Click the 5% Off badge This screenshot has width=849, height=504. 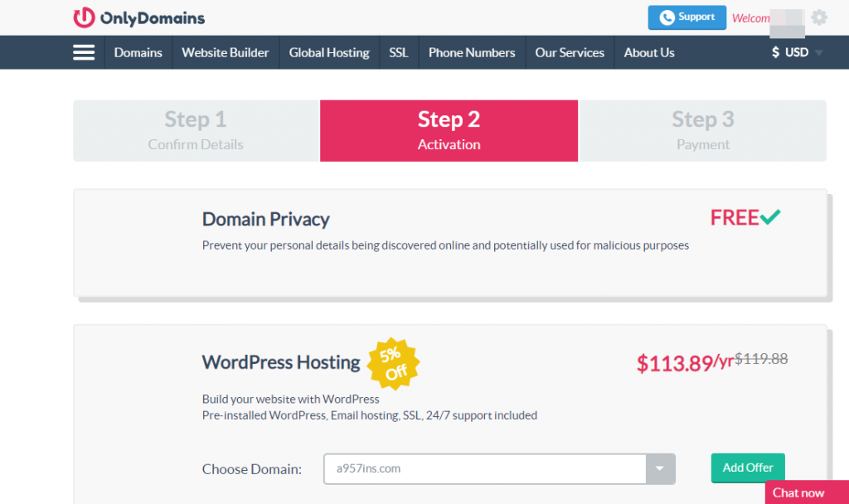393,364
